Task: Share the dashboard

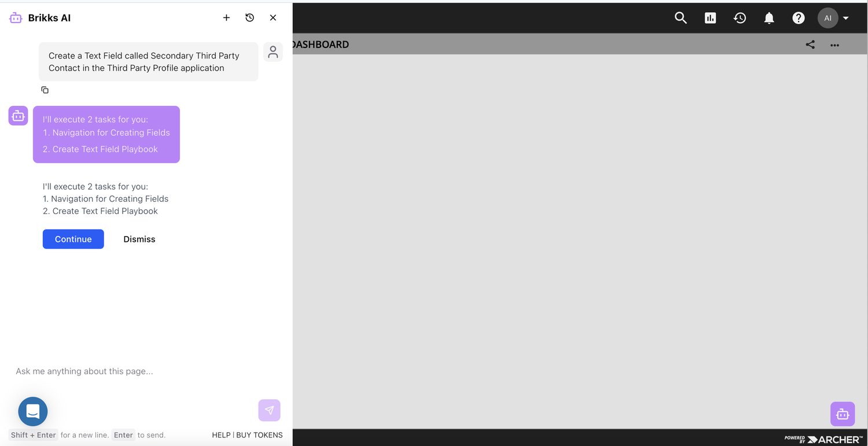Action: [810, 45]
